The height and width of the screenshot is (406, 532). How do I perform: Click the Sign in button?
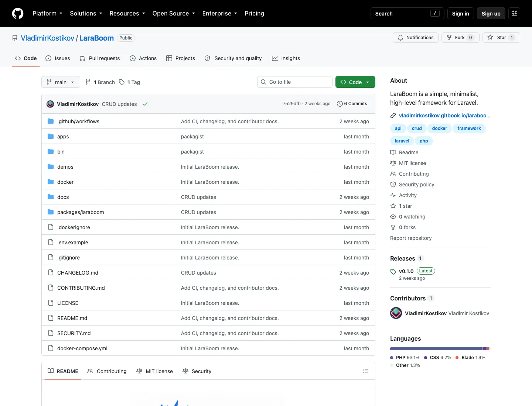460,13
